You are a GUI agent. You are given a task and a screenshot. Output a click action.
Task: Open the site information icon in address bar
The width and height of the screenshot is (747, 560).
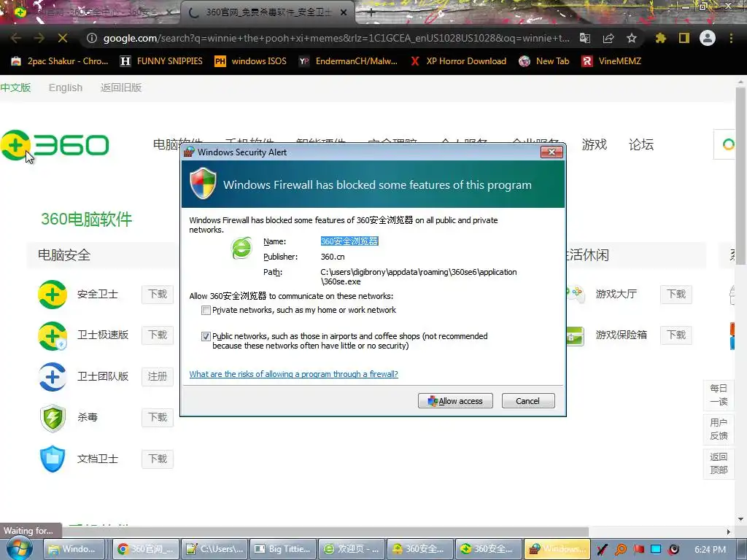point(92,38)
